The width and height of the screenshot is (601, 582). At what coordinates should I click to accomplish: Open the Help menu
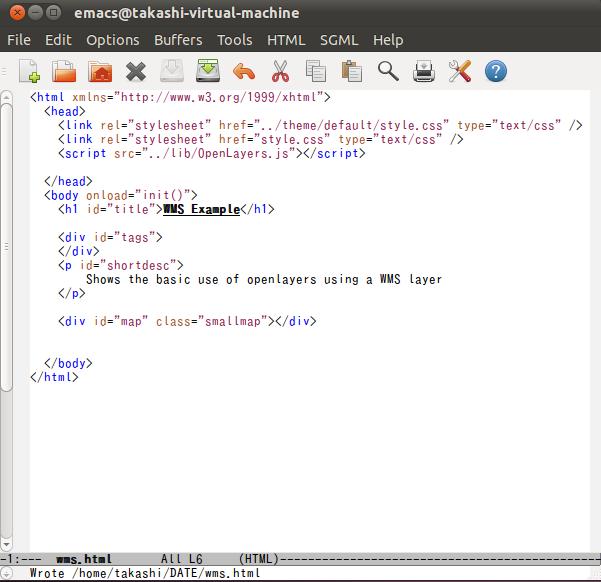(388, 40)
